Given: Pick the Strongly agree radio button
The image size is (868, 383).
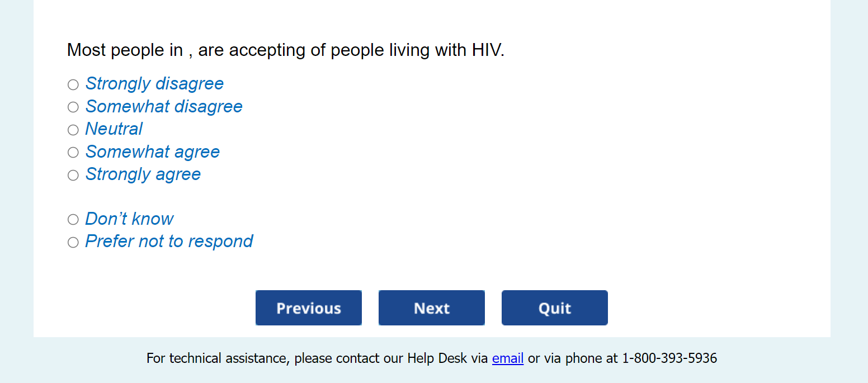Looking at the screenshot, I should pyautogui.click(x=73, y=176).
